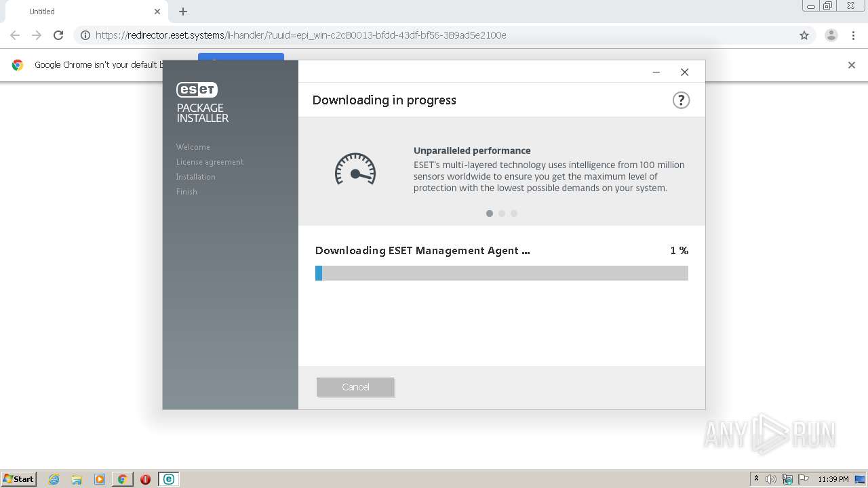Open the help question mark icon

click(x=681, y=100)
